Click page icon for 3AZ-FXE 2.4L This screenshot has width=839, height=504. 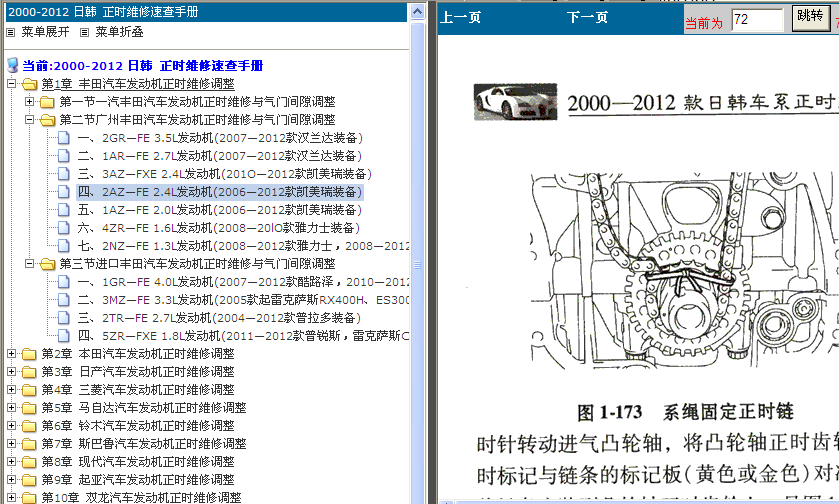coord(64,174)
